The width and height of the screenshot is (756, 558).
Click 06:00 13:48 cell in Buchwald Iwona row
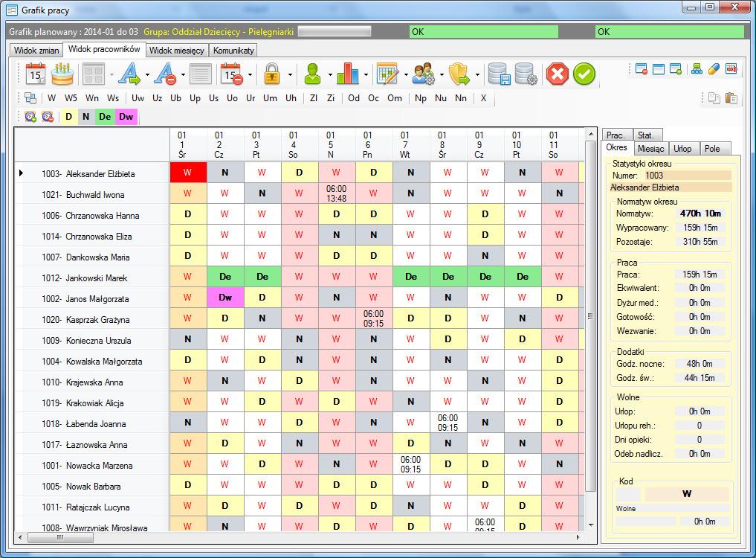point(336,193)
